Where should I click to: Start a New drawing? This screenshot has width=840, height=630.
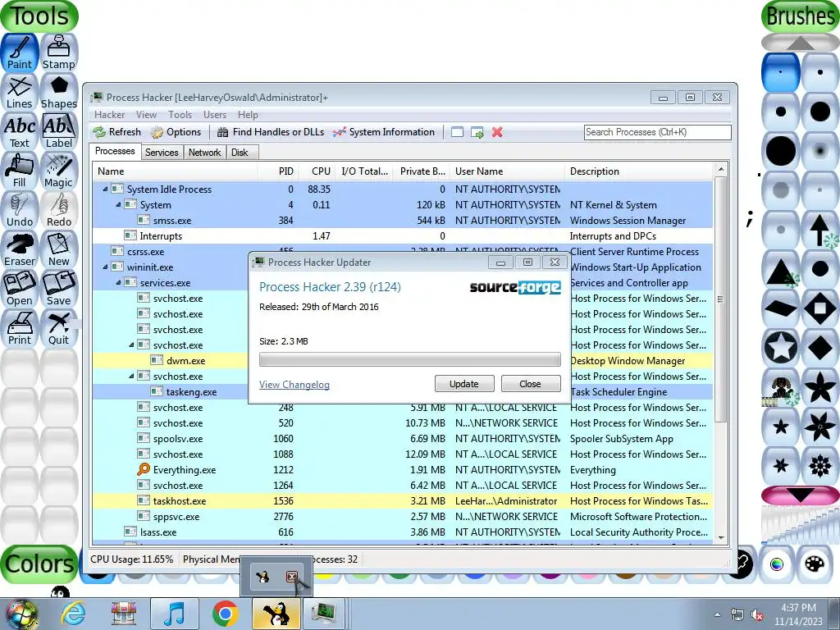59,249
